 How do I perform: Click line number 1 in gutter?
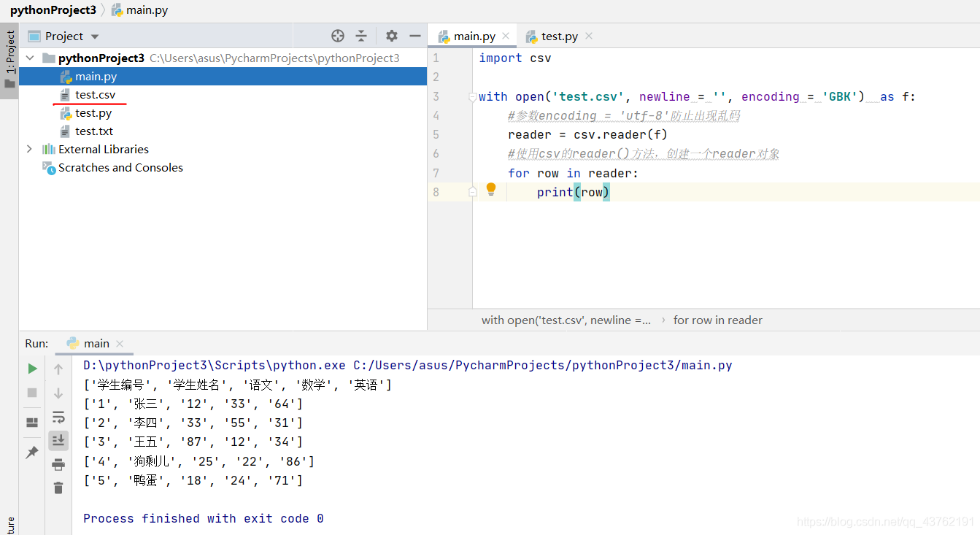coord(436,58)
